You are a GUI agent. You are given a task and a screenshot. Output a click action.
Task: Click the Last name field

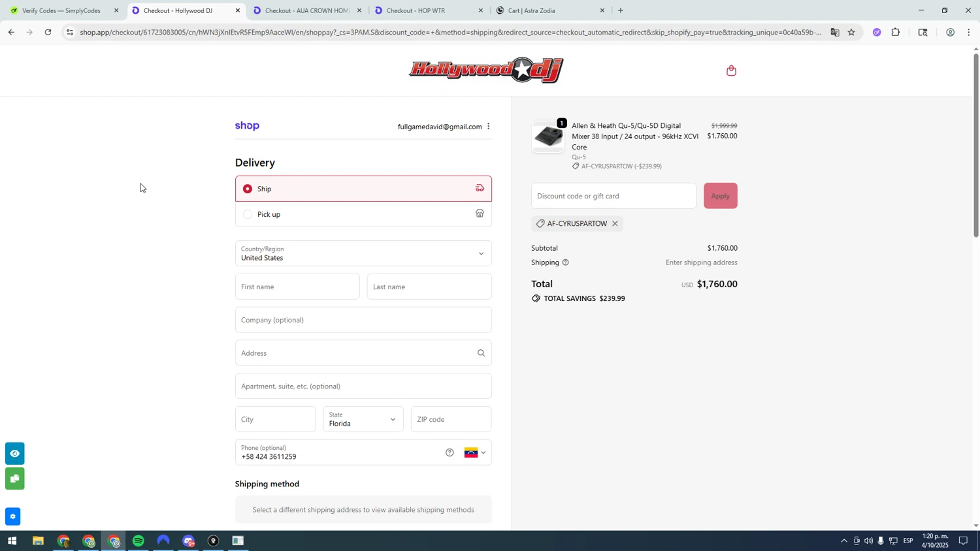click(x=429, y=287)
